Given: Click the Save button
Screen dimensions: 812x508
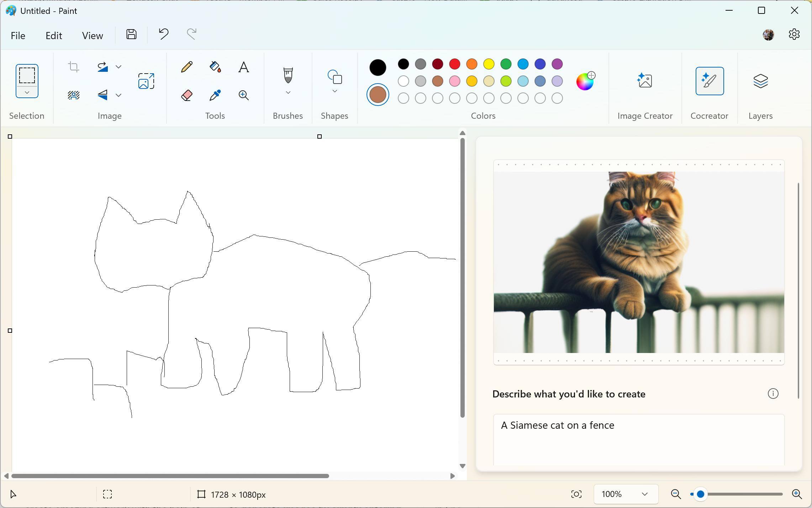Looking at the screenshot, I should [131, 34].
